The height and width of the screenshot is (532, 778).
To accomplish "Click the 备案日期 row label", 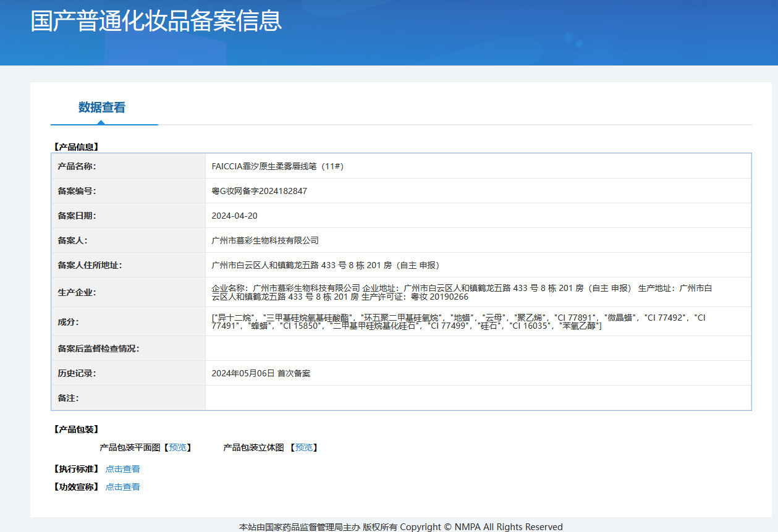I will 77,216.
